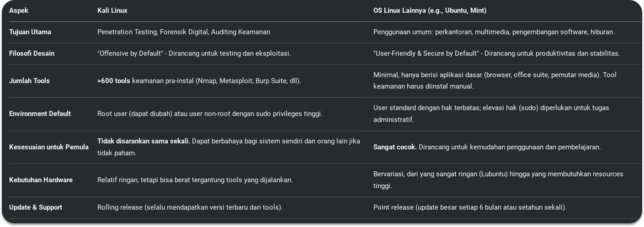This screenshot has width=644, height=227.
Task: Select the "Kebutuhan Hardware" row label
Action: [41, 180]
